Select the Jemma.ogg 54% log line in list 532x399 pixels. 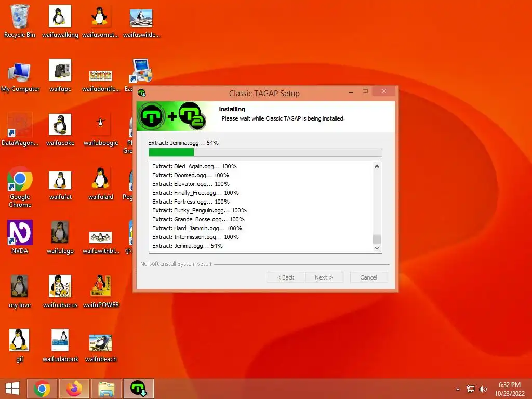point(187,246)
